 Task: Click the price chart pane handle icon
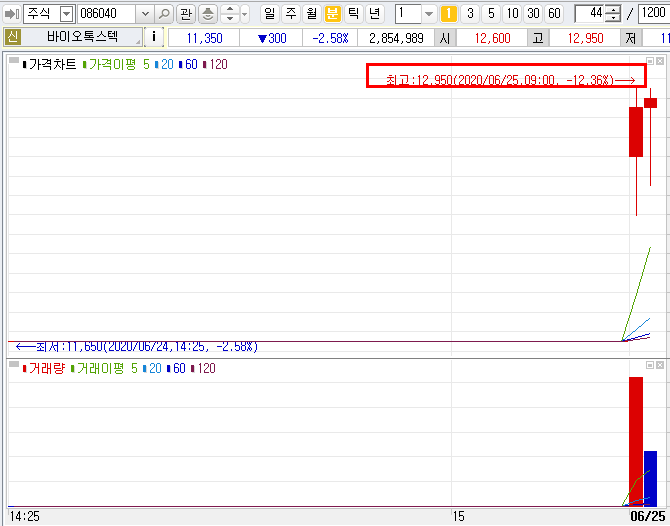click(x=14, y=60)
